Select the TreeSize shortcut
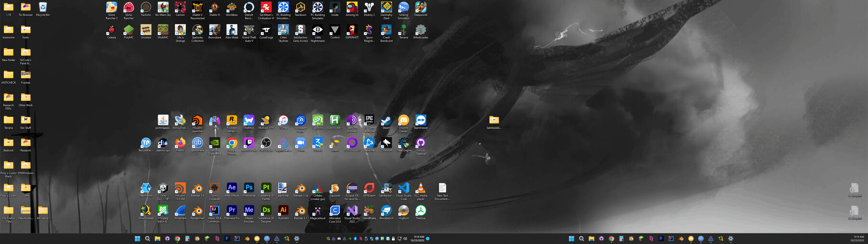 coord(420,212)
